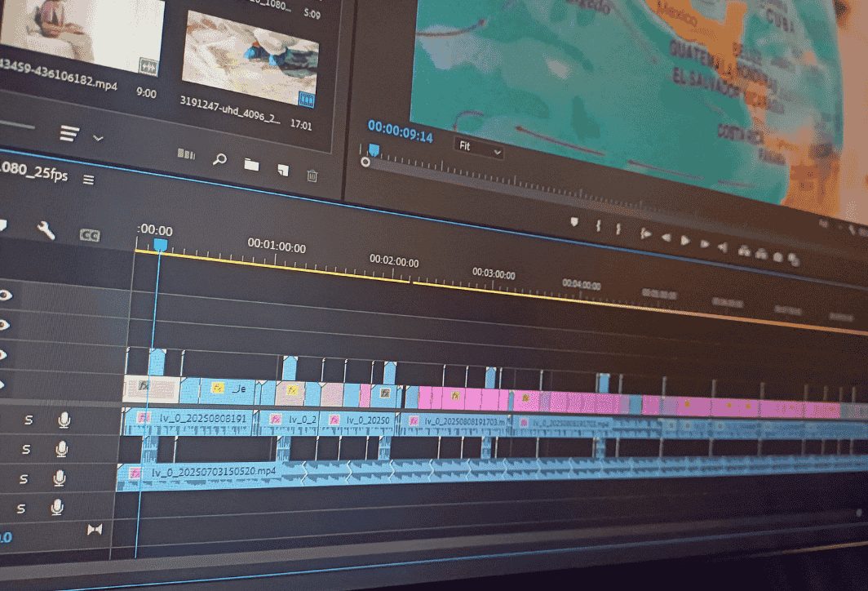Click the closed captions CC icon
Screen dimensions: 868x591
pos(90,235)
